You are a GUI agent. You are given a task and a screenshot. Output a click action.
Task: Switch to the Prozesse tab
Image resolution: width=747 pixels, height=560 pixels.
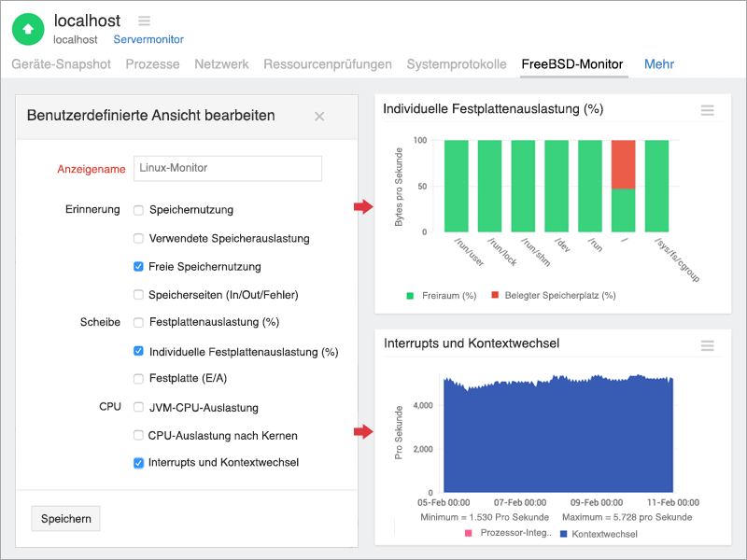pyautogui.click(x=152, y=64)
